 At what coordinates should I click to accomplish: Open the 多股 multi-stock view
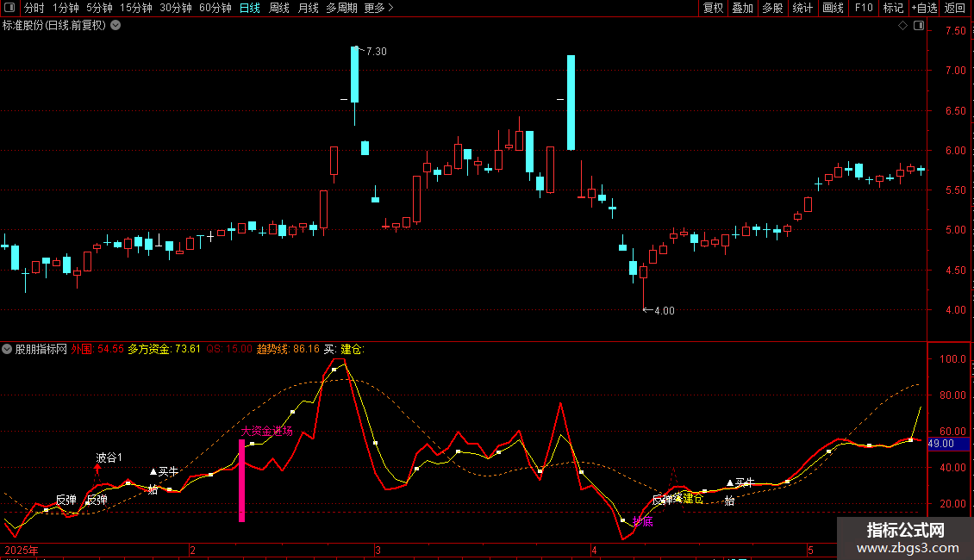772,8
